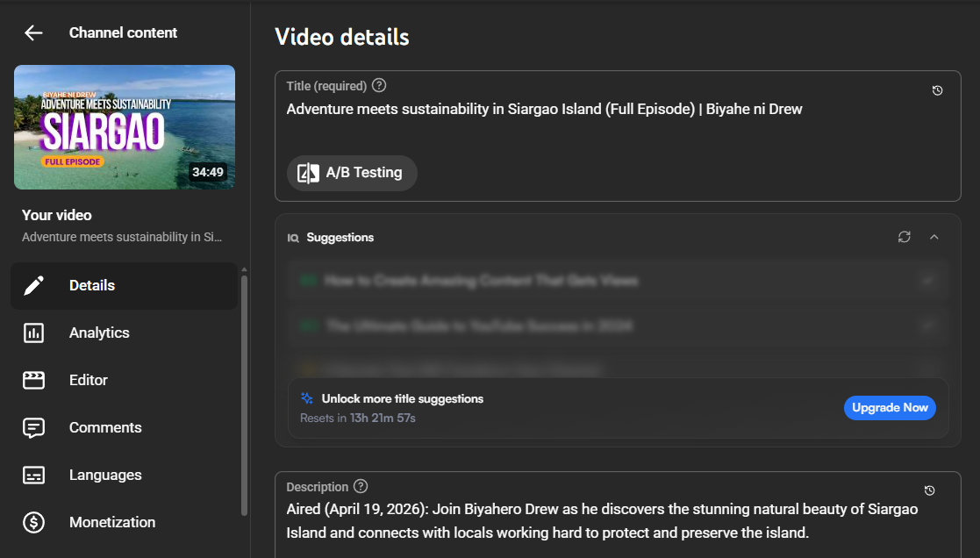
Task: Select the Analytics menu item
Action: pyautogui.click(x=124, y=333)
